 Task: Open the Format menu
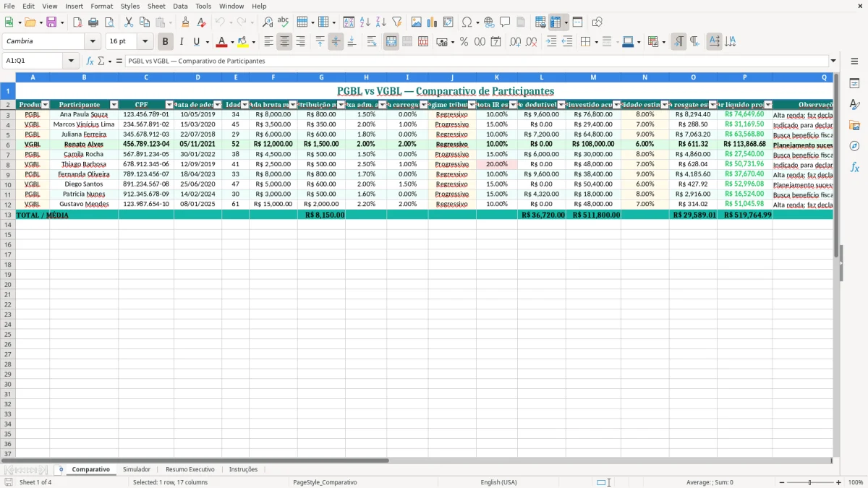[x=101, y=6]
